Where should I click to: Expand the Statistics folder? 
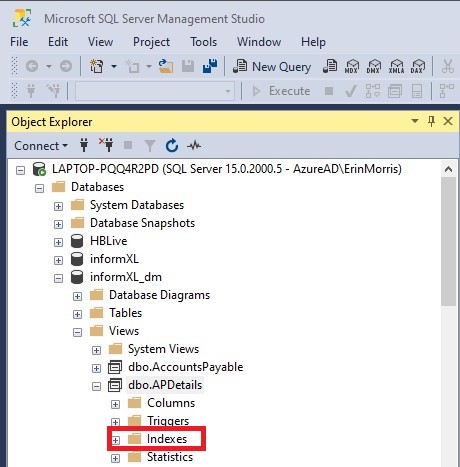click(115, 458)
